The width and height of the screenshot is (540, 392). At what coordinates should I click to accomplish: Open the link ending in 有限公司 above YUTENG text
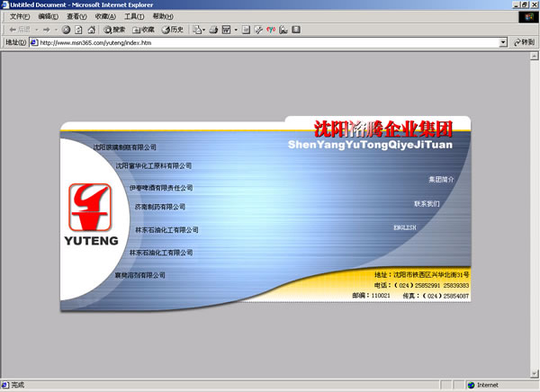click(166, 230)
